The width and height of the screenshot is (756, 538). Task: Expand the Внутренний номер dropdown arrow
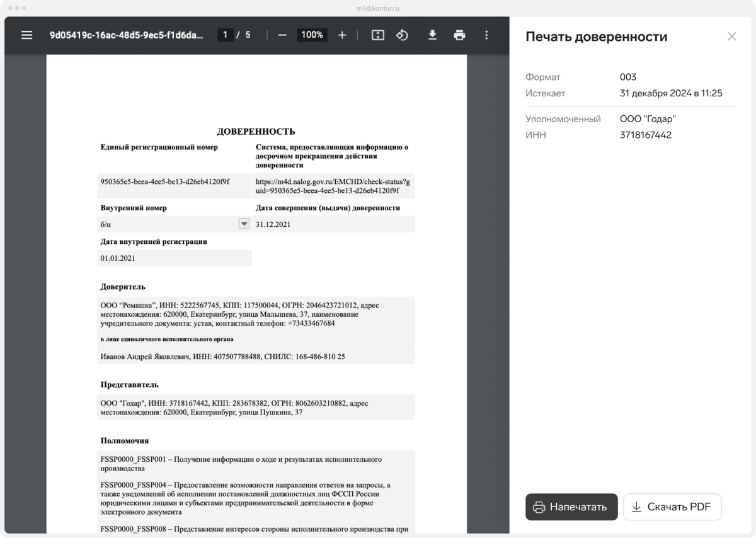tap(244, 224)
